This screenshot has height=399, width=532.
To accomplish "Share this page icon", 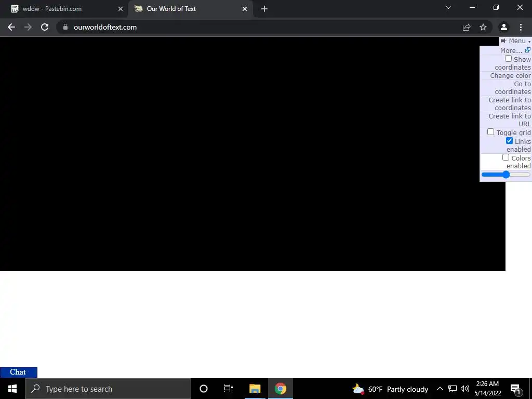I will click(x=467, y=27).
